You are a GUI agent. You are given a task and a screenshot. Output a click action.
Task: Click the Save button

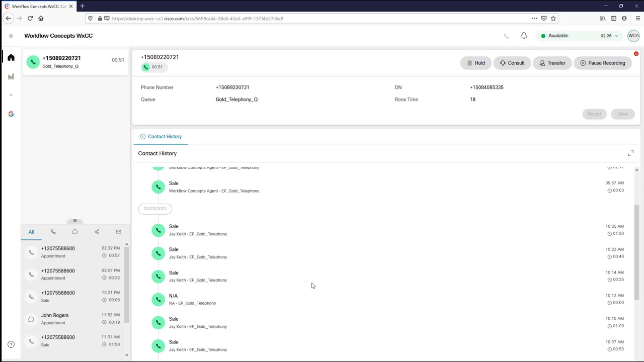623,114
